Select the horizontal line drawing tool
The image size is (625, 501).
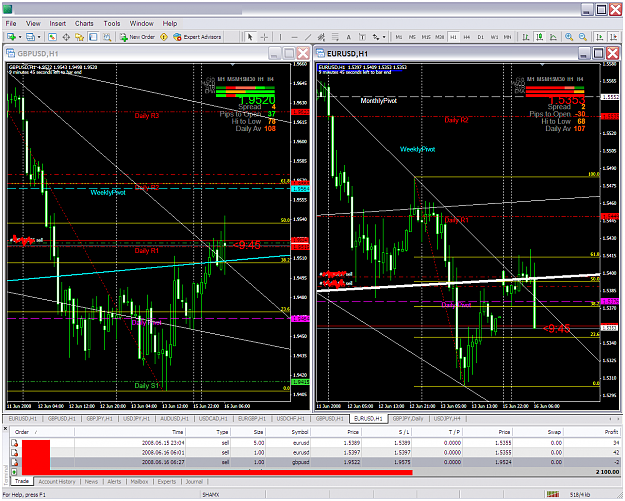click(294, 37)
